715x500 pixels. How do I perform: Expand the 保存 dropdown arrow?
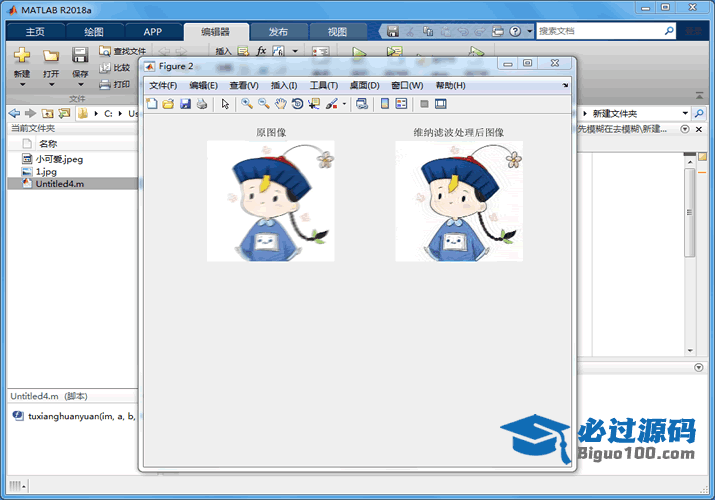80,85
